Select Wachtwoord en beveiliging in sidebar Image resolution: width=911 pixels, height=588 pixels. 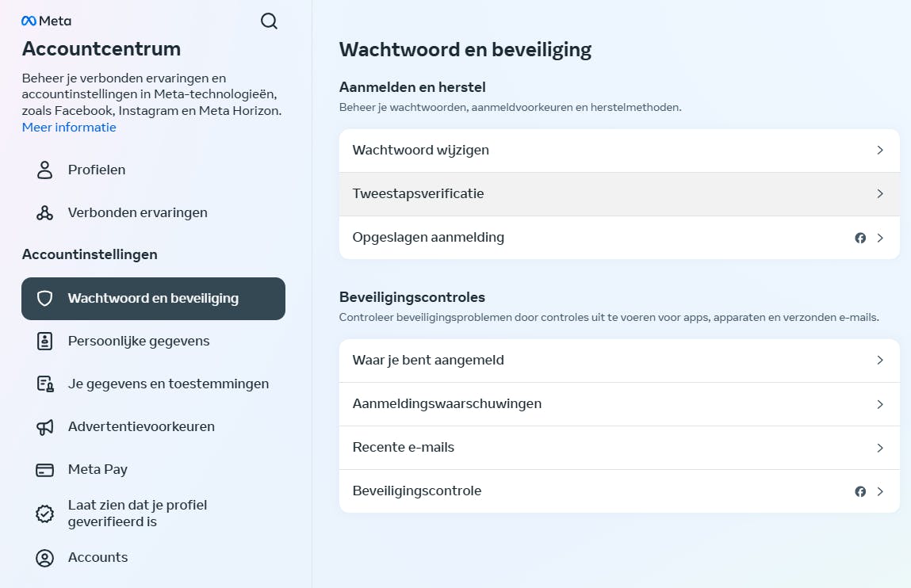click(x=153, y=299)
